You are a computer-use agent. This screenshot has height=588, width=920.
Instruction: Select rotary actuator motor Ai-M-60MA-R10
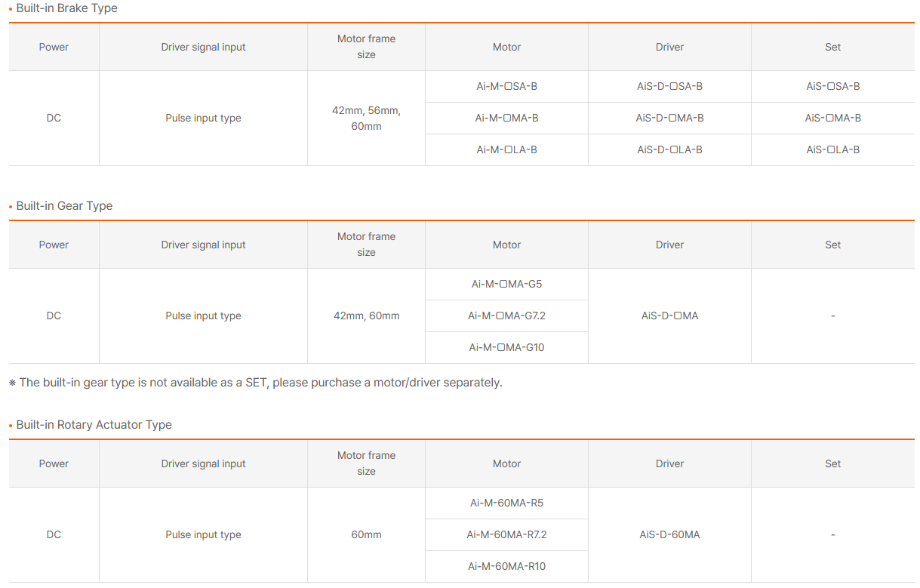[506, 566]
